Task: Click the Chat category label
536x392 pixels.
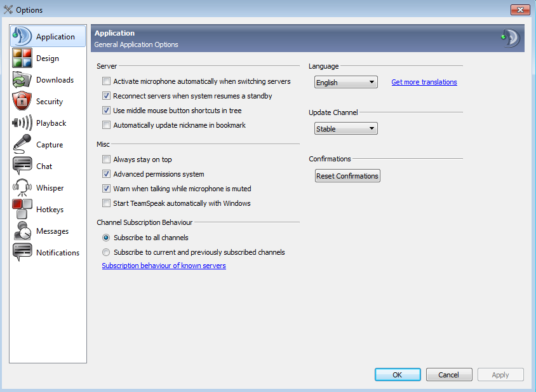Action: (x=44, y=166)
